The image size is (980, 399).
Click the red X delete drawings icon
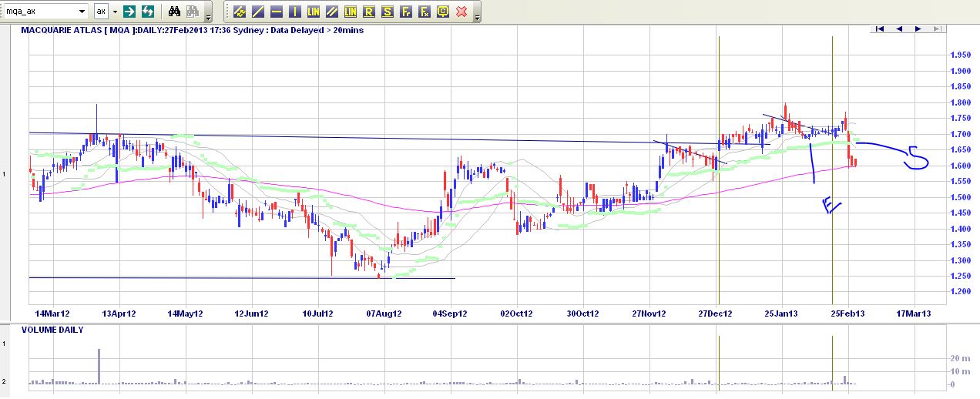[x=461, y=12]
